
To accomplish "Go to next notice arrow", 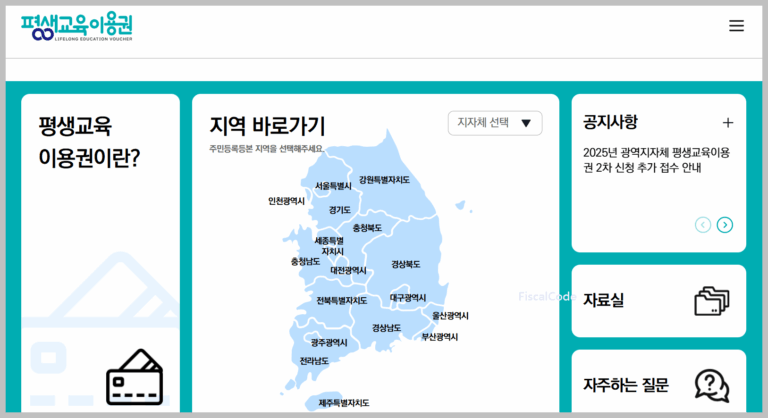I will tap(725, 225).
